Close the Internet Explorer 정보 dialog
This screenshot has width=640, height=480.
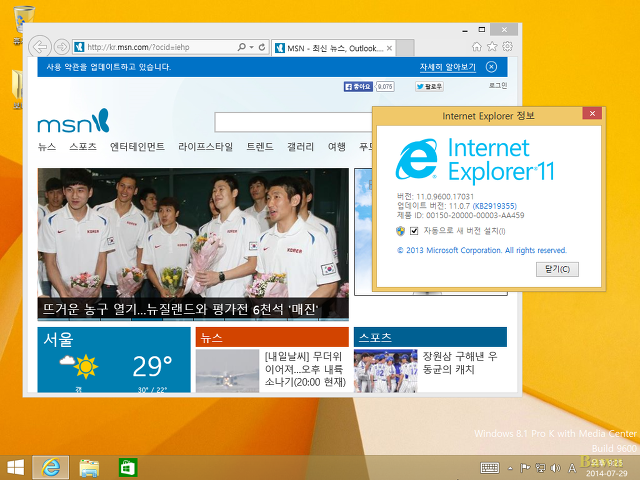click(592, 113)
